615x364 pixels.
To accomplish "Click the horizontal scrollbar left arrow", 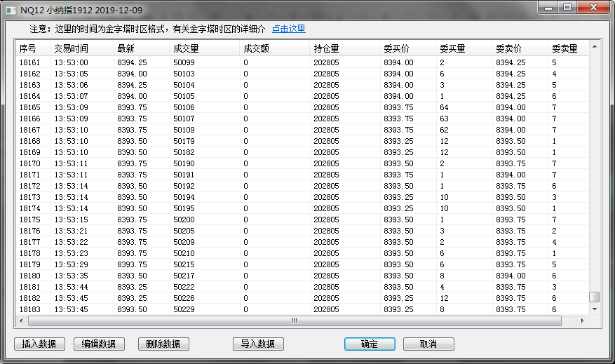I will tap(21, 321).
